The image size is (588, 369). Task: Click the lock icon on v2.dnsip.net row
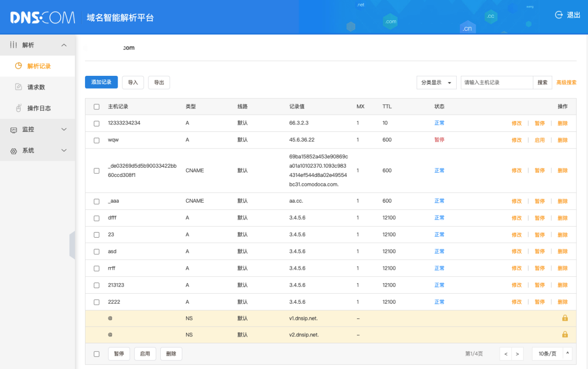[x=565, y=335]
